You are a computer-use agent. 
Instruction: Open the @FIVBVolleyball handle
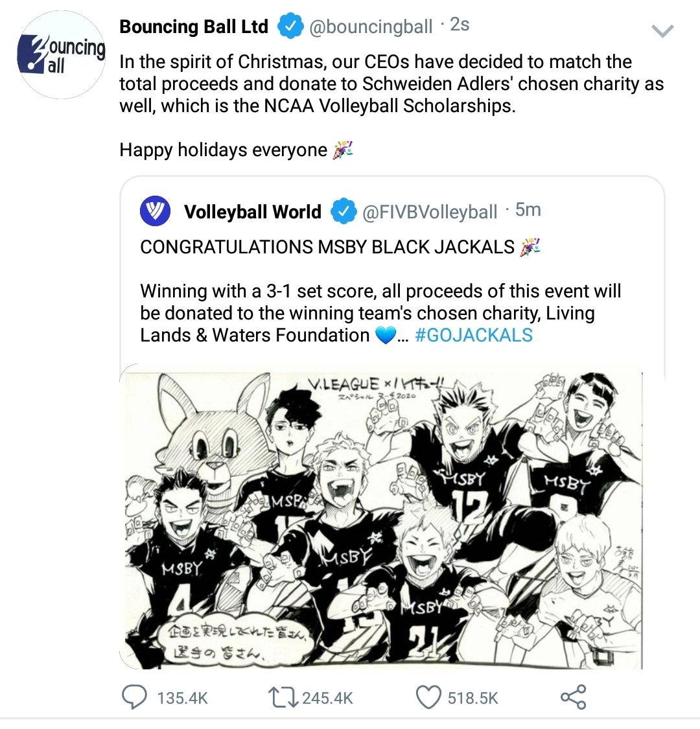coord(429,212)
